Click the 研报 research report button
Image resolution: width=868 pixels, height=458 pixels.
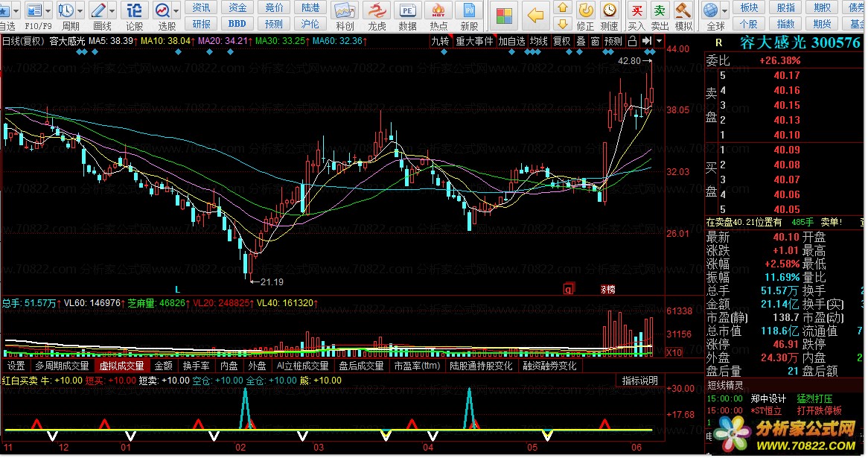pyautogui.click(x=201, y=24)
